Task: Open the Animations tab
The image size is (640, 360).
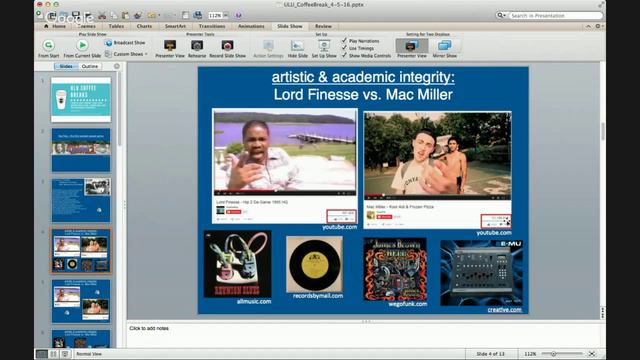Action: pyautogui.click(x=251, y=26)
